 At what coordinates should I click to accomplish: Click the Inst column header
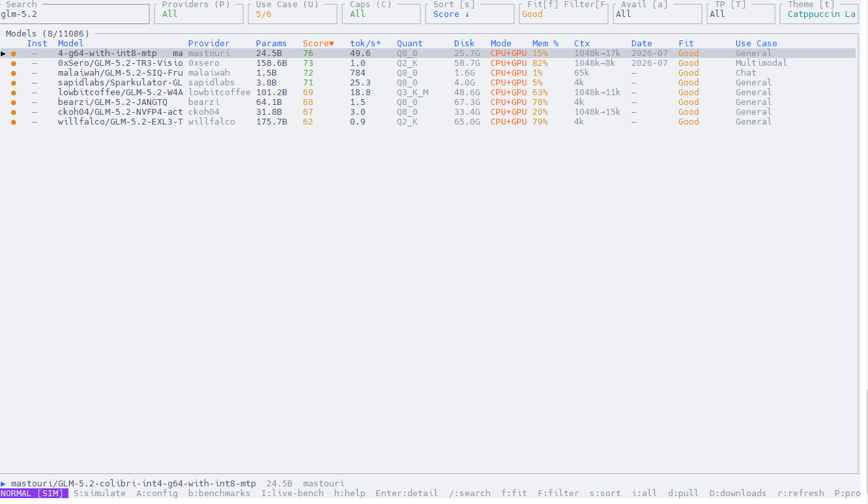point(37,44)
